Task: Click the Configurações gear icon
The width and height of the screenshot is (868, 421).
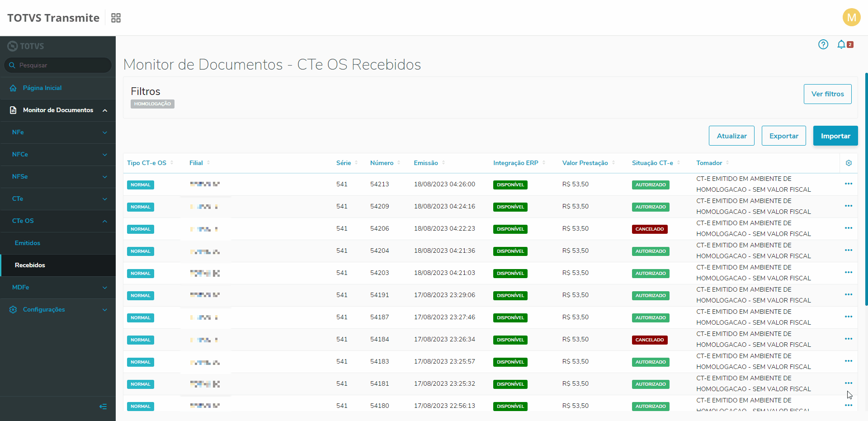Action: 13,310
